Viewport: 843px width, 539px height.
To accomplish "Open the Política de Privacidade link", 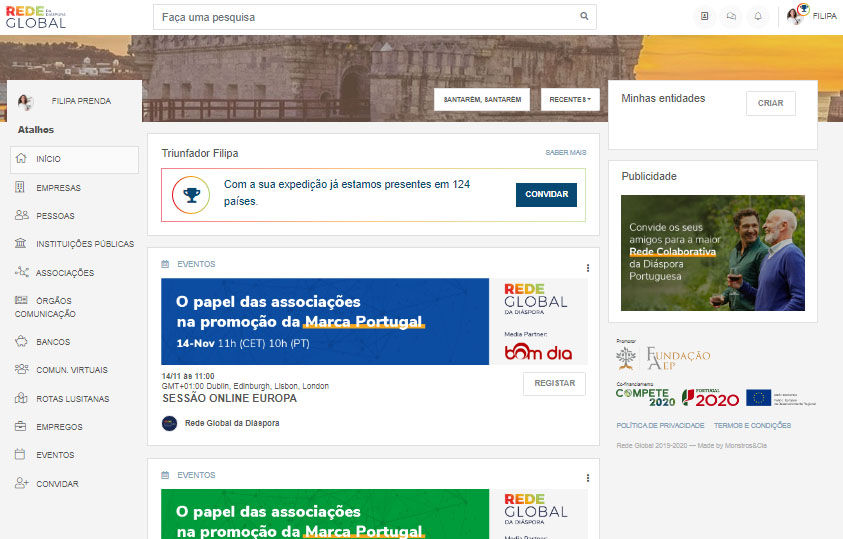I will (660, 425).
